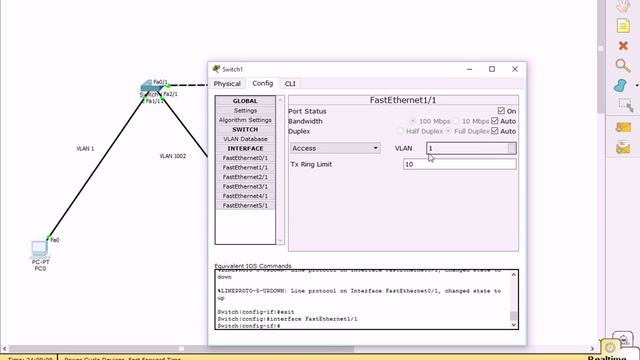Toggle Duplex Auto checkbox
The height and width of the screenshot is (360, 640).
pos(495,131)
